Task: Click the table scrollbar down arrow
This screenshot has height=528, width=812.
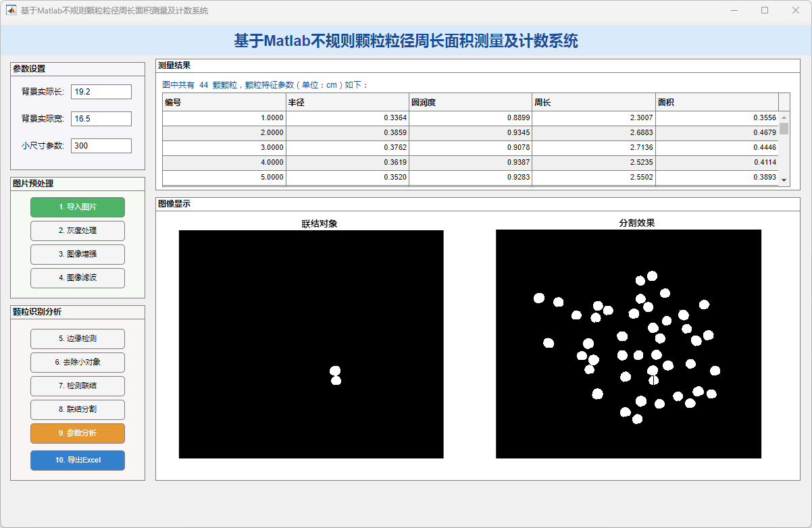Action: 784,180
